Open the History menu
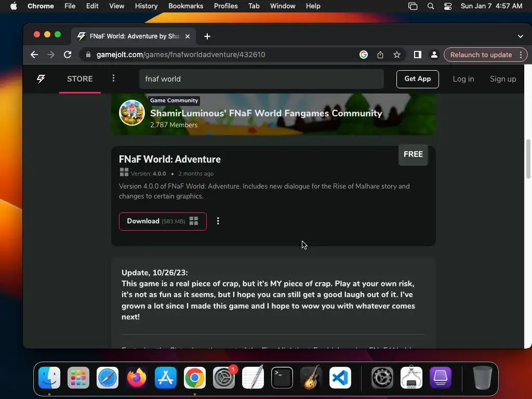 tap(146, 6)
